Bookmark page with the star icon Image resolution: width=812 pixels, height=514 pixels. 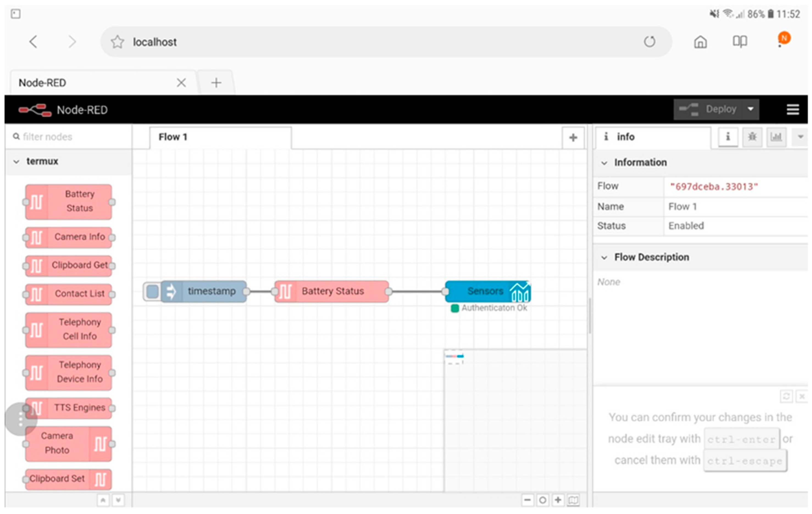[117, 42]
